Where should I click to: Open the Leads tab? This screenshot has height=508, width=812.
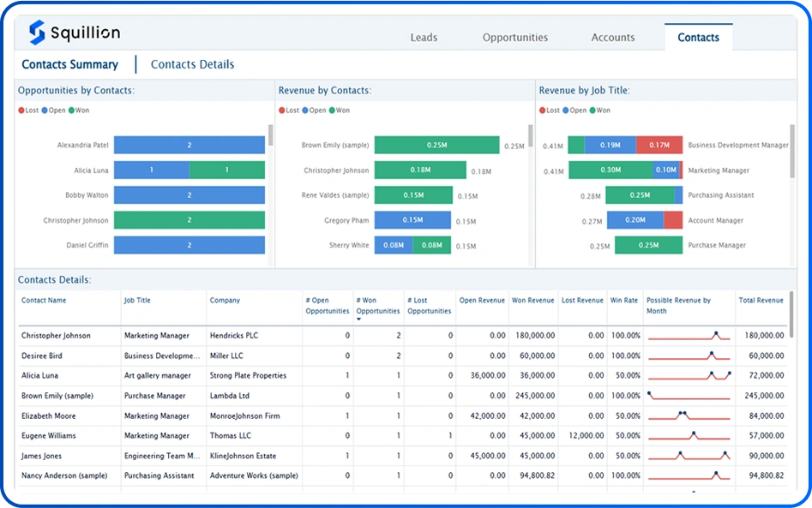[424, 38]
